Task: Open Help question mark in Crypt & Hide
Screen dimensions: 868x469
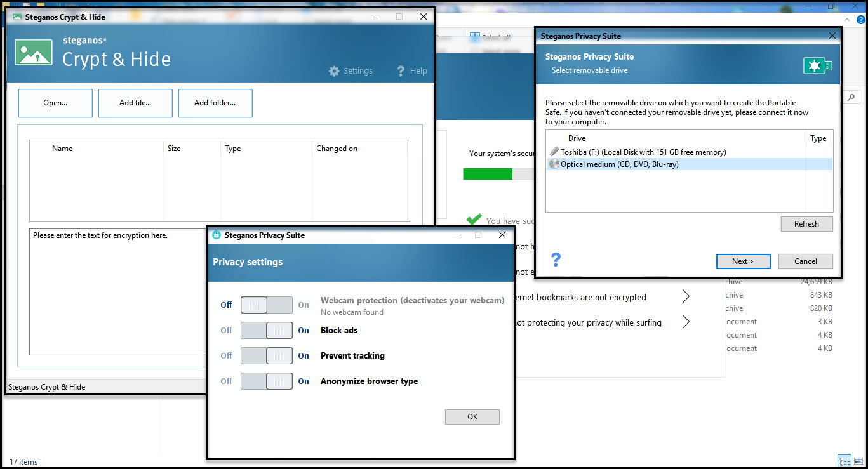Action: [401, 71]
